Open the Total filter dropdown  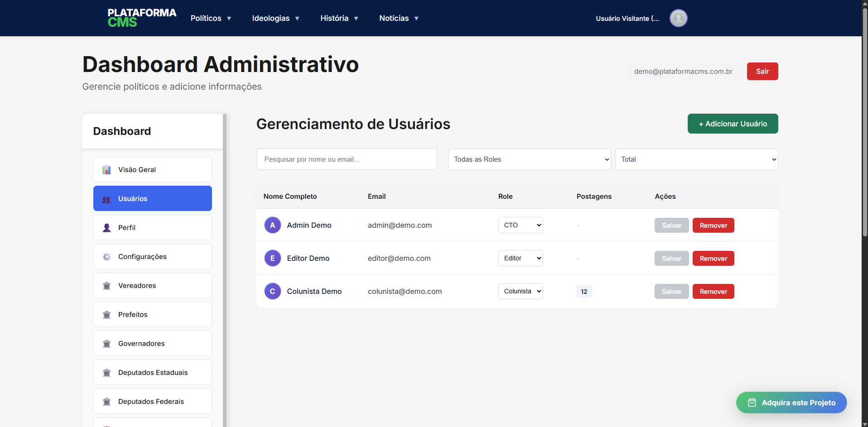click(x=696, y=159)
